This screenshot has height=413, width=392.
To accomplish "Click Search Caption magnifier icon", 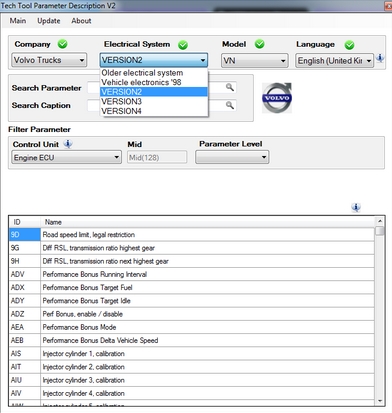I will coord(230,105).
